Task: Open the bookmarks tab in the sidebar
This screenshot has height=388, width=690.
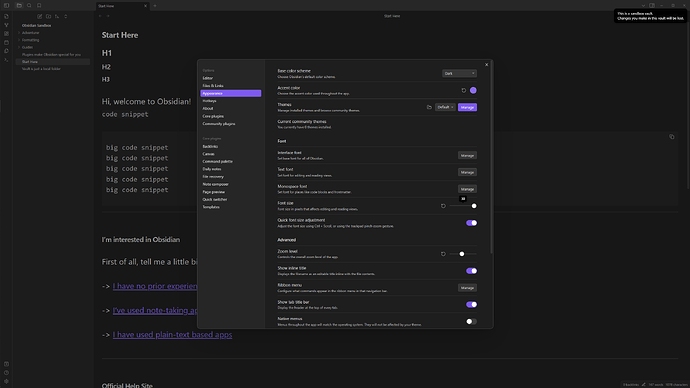Action: click(x=39, y=6)
